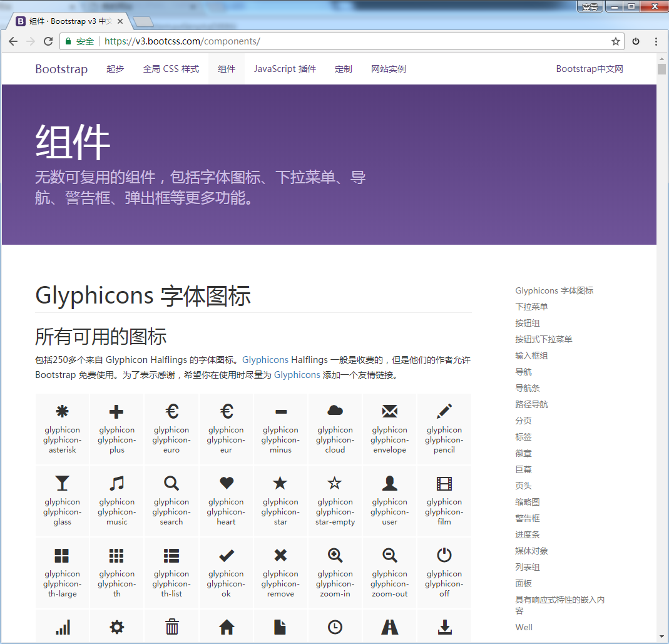Click the clock time icon in the bottom row
The image size is (669, 644).
335,627
